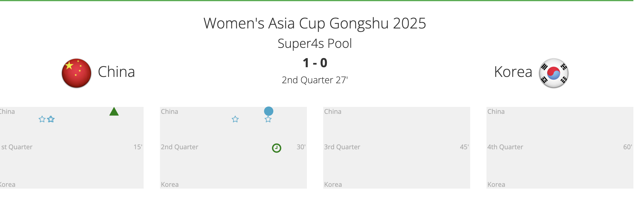Click the green clock current-time icon

277,148
